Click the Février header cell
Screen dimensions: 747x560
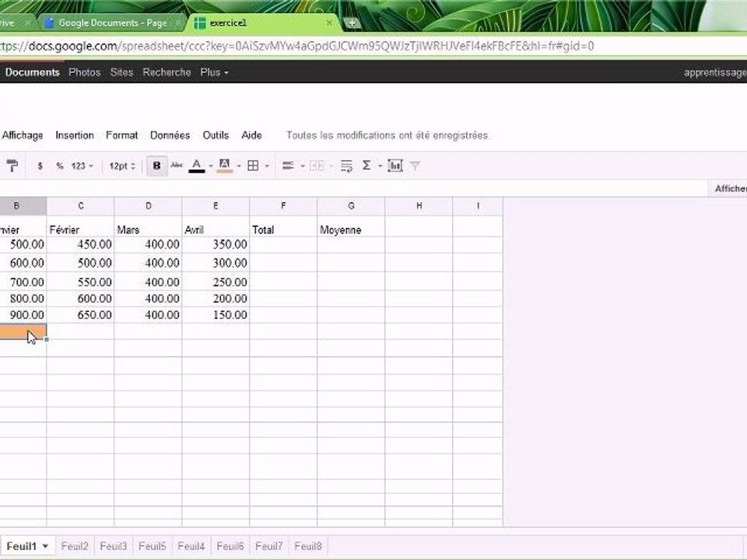click(x=80, y=226)
